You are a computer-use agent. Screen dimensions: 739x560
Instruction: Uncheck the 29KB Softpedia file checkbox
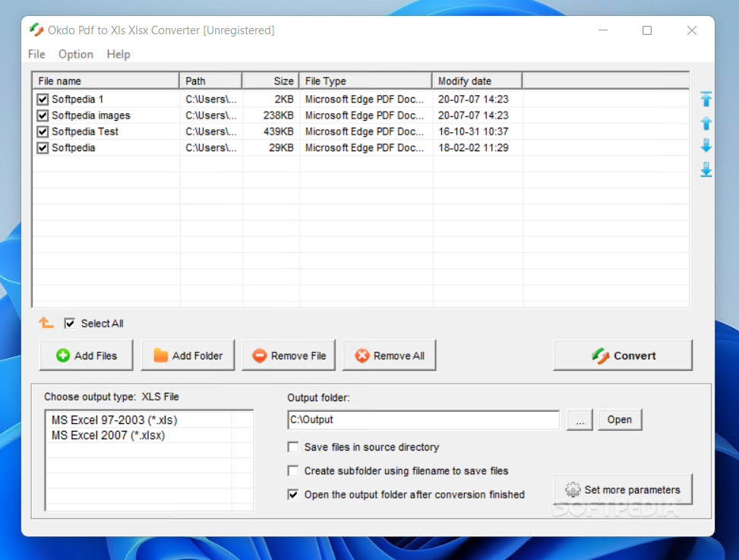(43, 148)
